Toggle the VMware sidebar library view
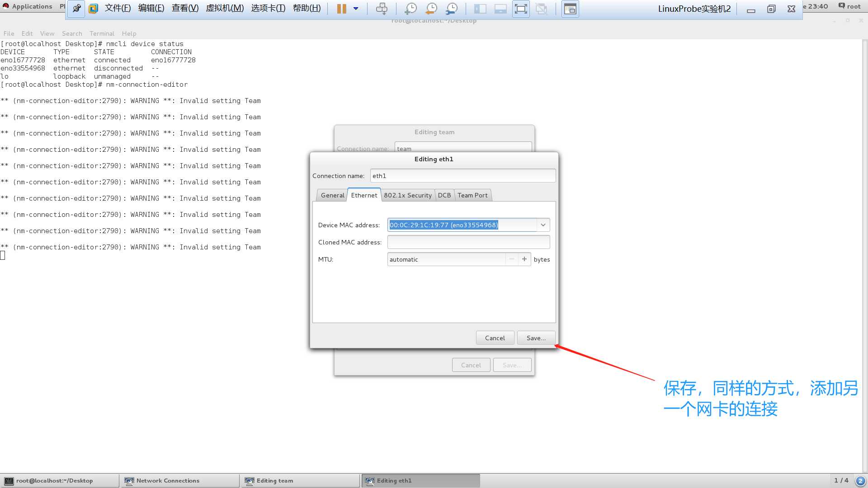Image resolution: width=868 pixels, height=488 pixels. pos(480,9)
